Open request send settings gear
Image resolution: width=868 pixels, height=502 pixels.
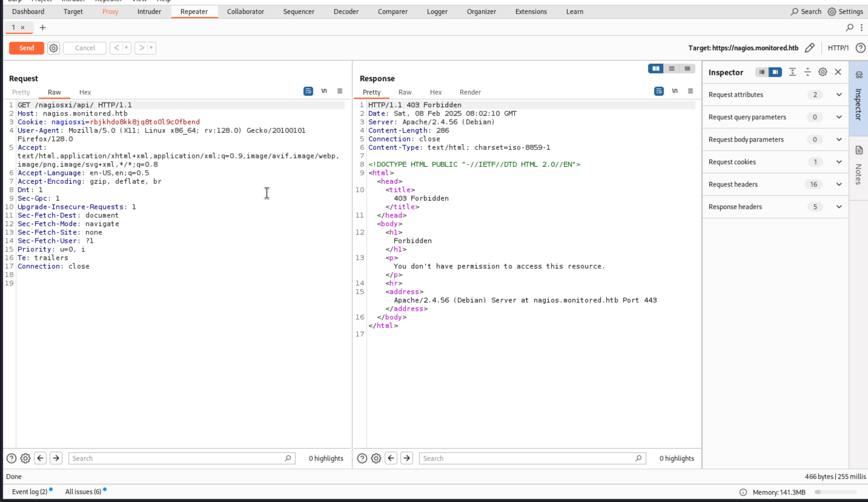point(53,48)
